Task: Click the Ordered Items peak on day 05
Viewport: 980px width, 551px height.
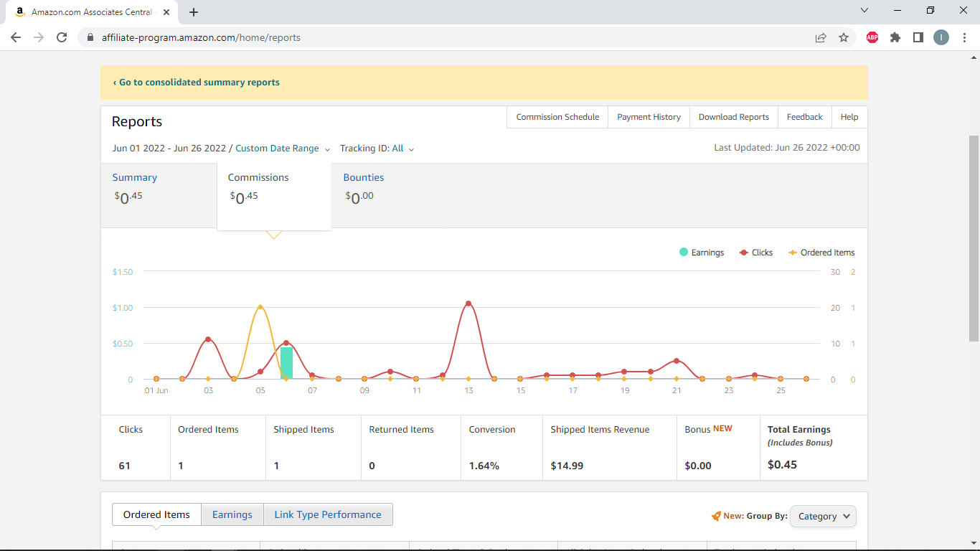Action: coord(260,307)
